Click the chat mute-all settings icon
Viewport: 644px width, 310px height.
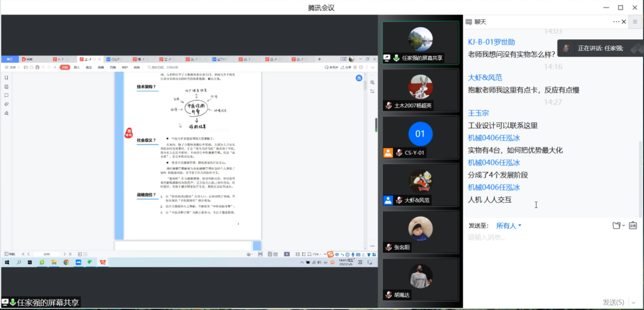pyautogui.click(x=633, y=225)
